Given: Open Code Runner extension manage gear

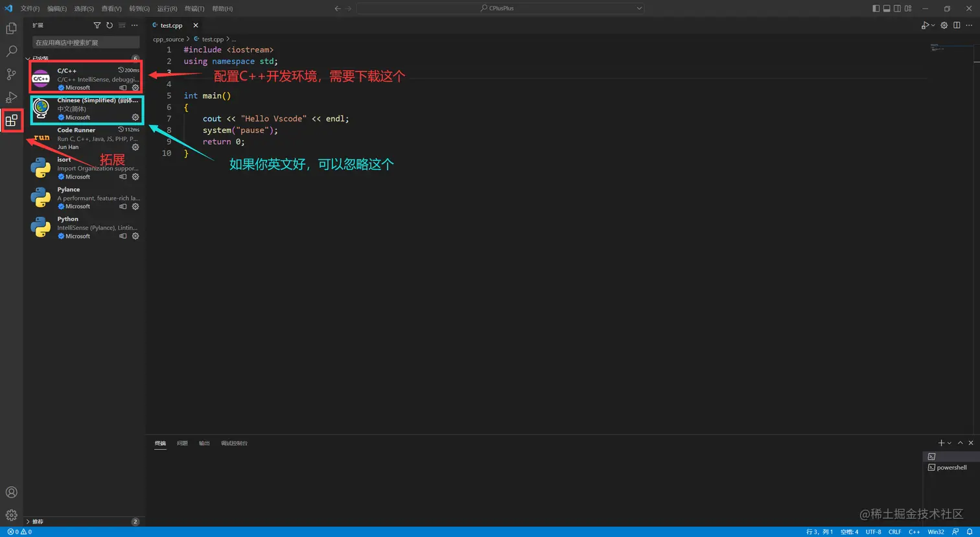Looking at the screenshot, I should (135, 147).
